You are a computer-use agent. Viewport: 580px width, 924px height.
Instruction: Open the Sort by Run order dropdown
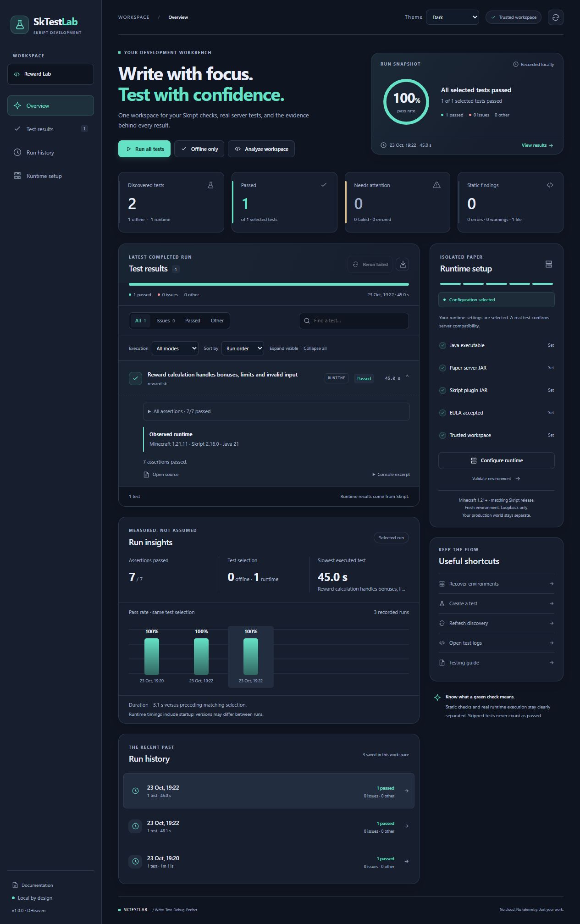point(243,349)
